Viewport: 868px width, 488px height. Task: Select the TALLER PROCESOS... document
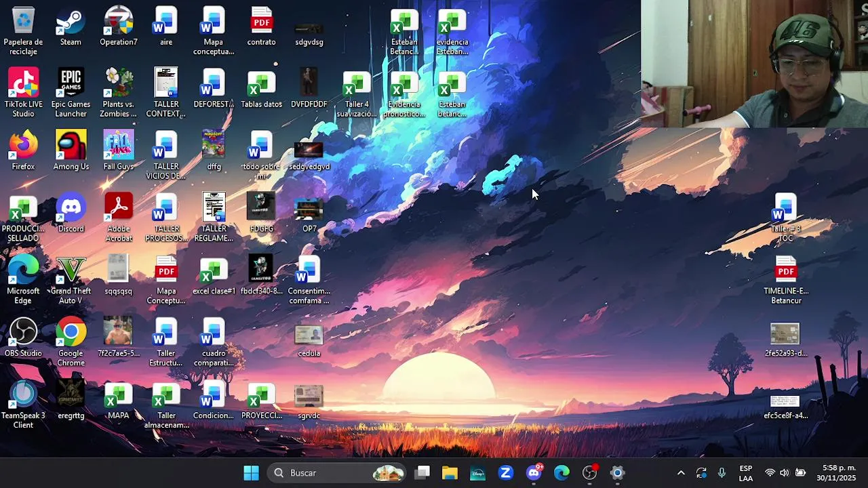click(x=166, y=218)
